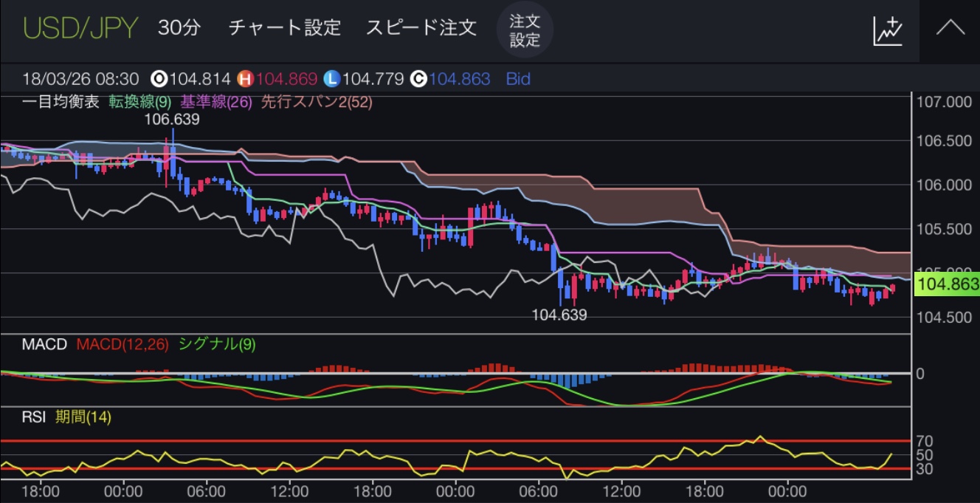Open the chart drawing tool icon
The height and width of the screenshot is (503, 980).
pyautogui.click(x=888, y=30)
